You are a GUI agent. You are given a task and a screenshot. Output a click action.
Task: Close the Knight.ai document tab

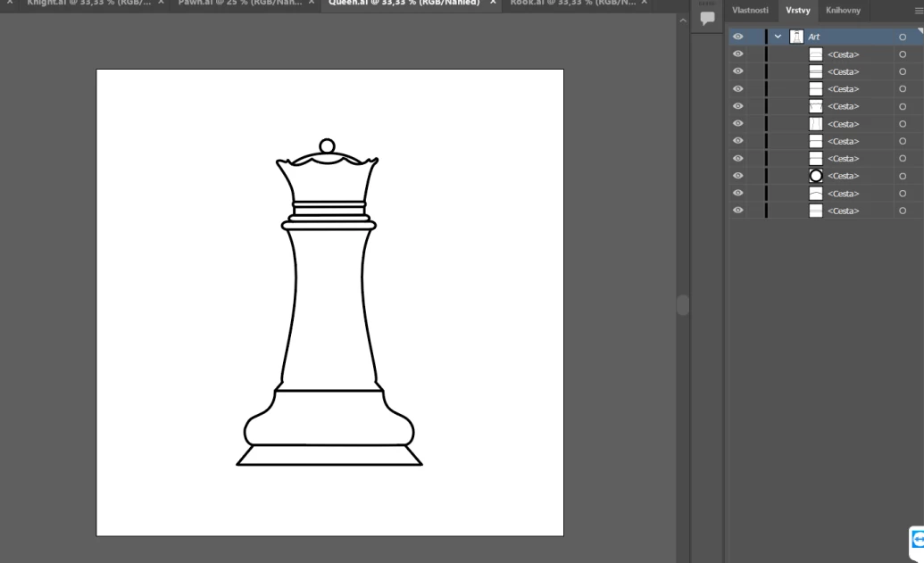(161, 3)
